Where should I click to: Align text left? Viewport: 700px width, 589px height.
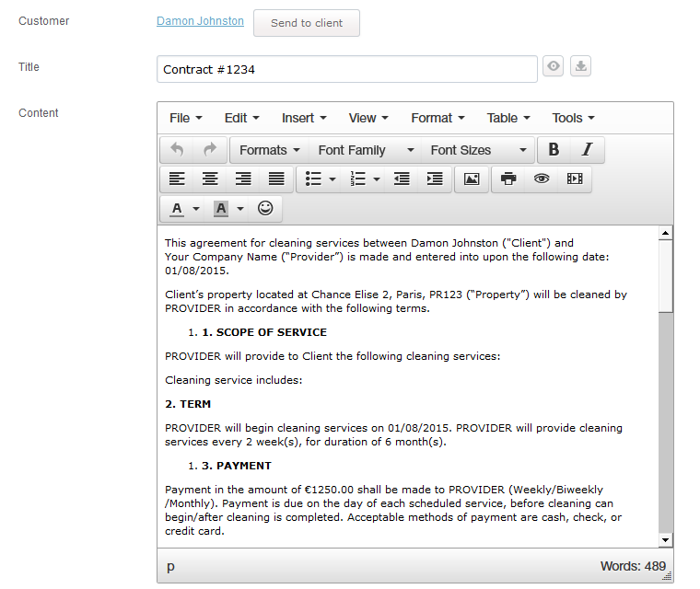tap(177, 179)
